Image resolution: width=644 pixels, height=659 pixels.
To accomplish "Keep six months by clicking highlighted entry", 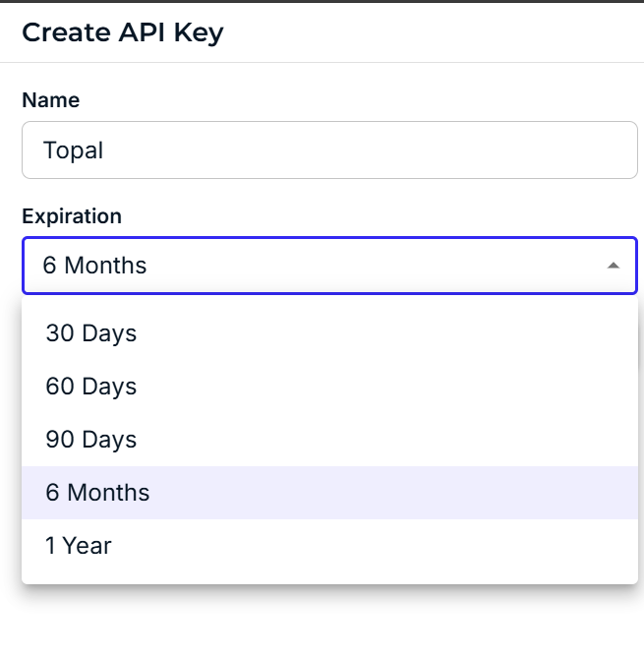I will 98,493.
